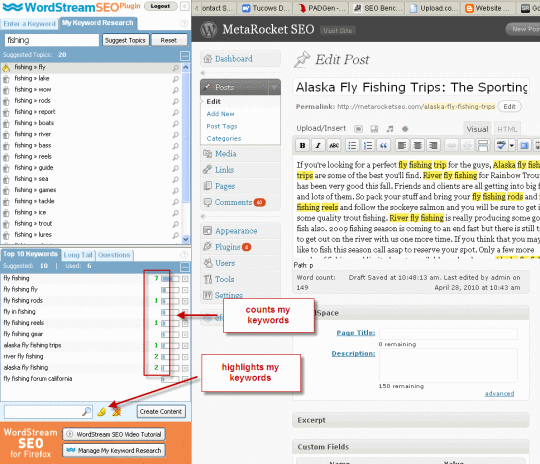This screenshot has height=464, width=540.
Task: Toggle the checkbox for 'river fly fishing' keyword
Action: [x=185, y=357]
